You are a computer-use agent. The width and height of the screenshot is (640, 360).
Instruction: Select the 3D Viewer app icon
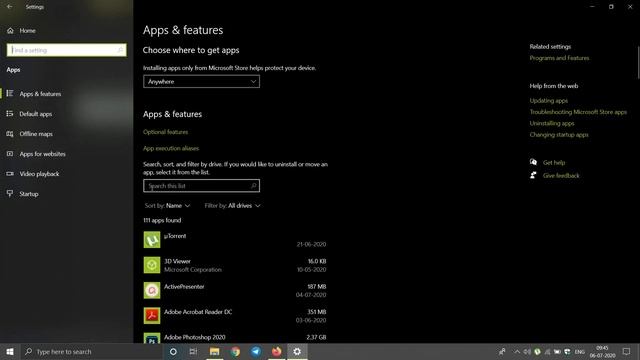coord(152,265)
